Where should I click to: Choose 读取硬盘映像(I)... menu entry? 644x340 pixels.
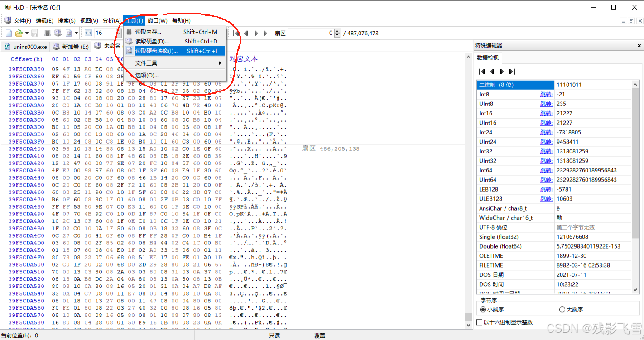(175, 51)
